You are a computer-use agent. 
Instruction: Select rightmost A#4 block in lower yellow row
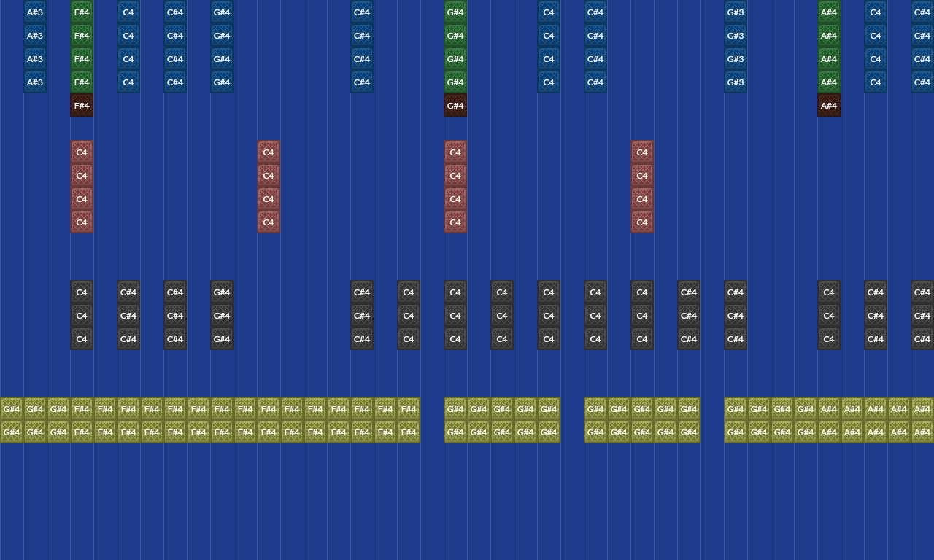coord(922,432)
